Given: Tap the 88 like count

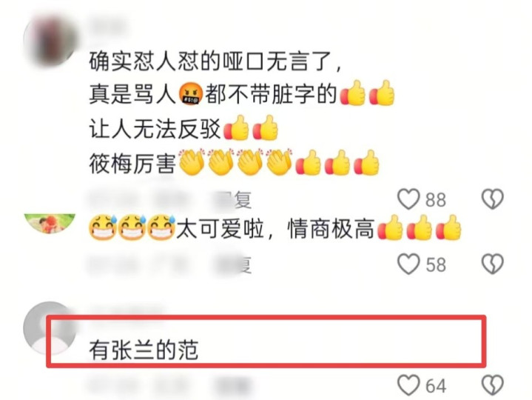Looking at the screenshot, I should (435, 200).
